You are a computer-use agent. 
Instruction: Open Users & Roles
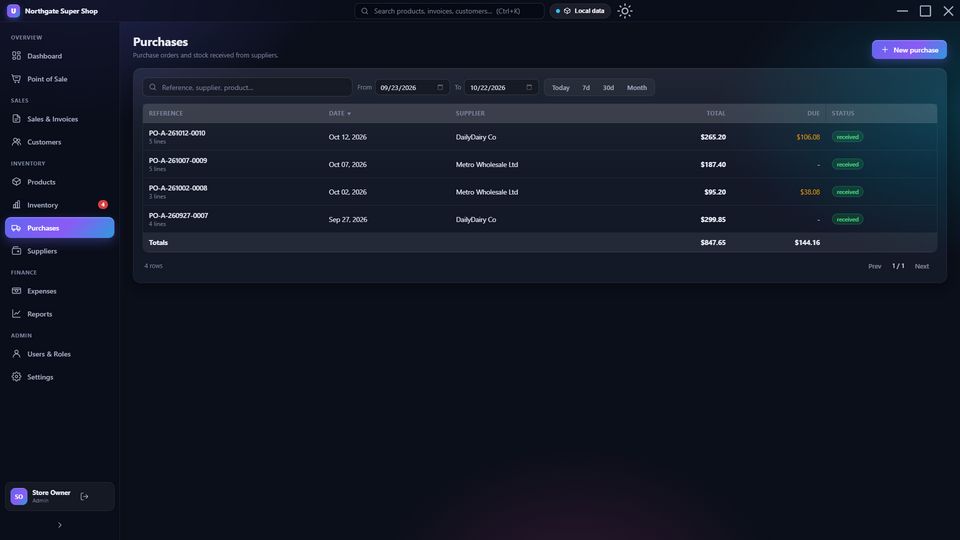[59, 354]
